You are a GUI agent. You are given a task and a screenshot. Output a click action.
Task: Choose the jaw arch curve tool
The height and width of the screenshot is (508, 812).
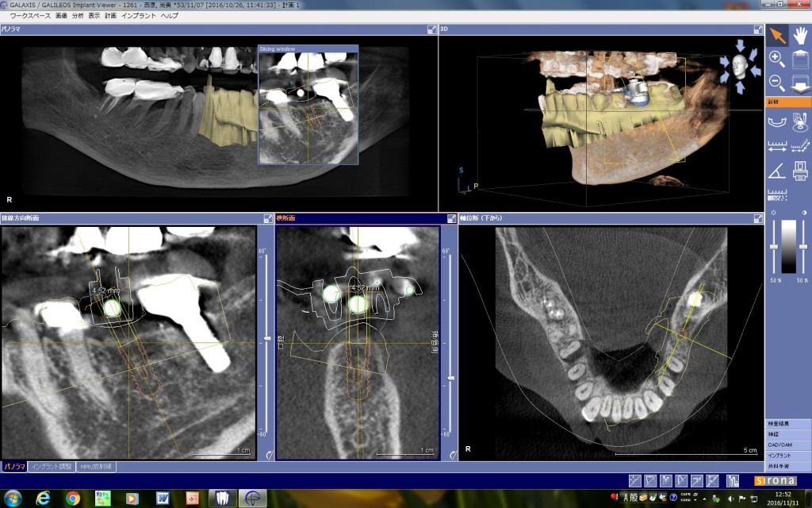(x=777, y=122)
